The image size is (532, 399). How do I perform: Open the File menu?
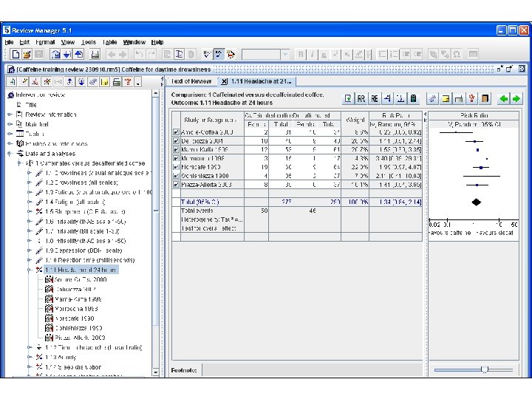(x=9, y=42)
